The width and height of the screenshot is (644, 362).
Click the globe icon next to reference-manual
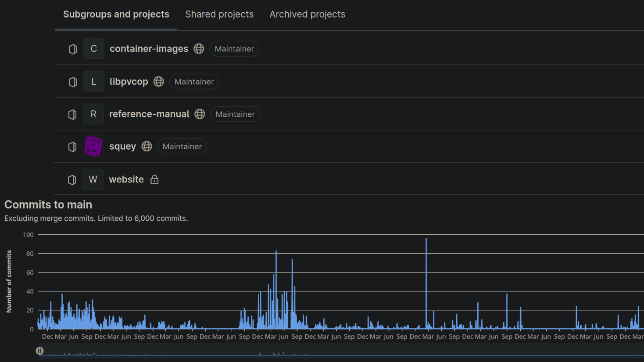point(200,114)
